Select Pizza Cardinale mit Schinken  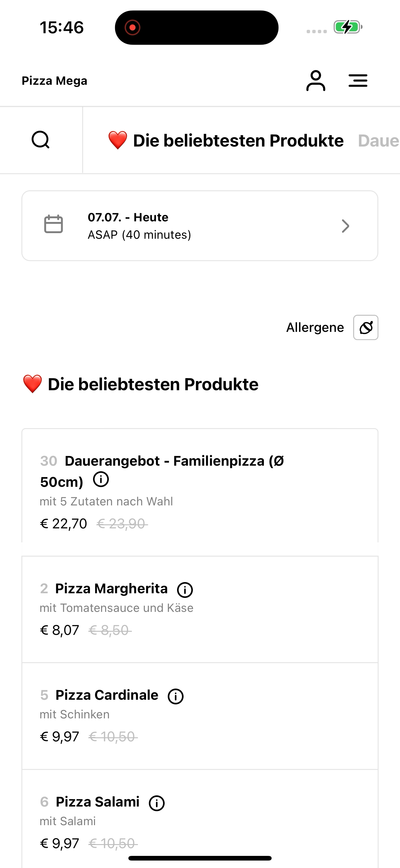coord(200,716)
